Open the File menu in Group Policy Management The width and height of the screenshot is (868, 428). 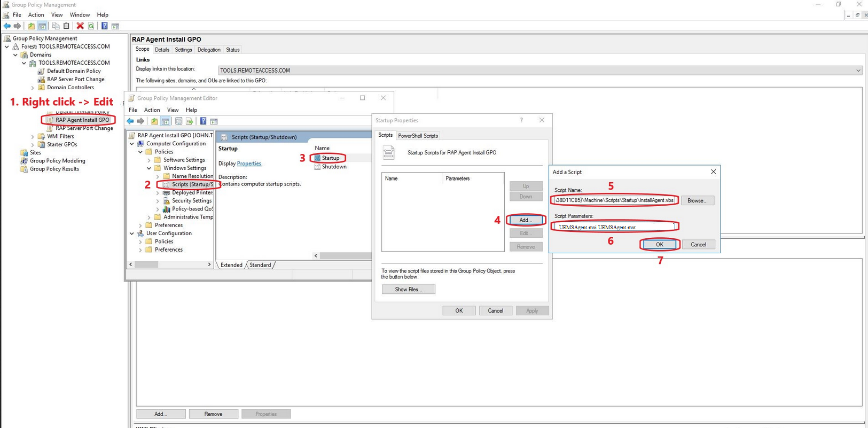click(17, 15)
